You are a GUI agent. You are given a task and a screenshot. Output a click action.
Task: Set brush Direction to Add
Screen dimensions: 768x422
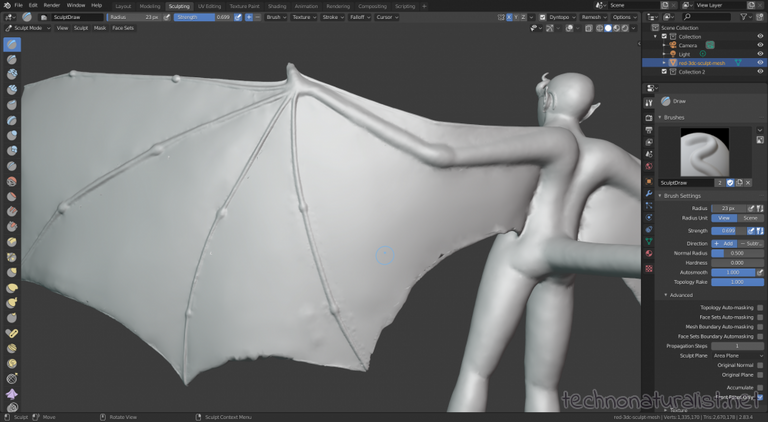(x=724, y=243)
